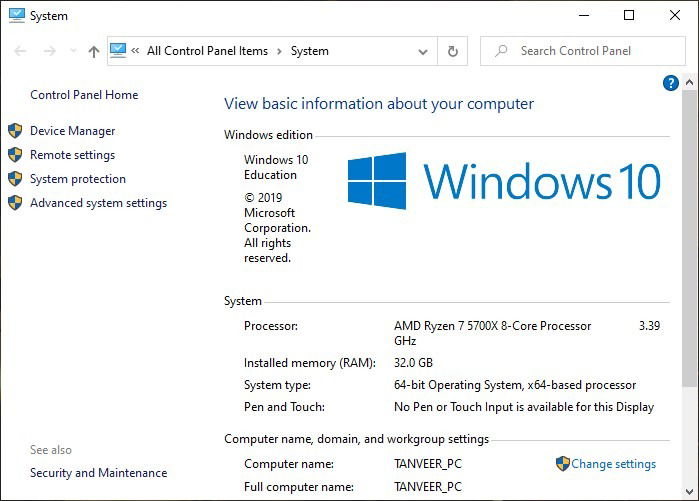Click the computer icon in the address bar
The width and height of the screenshot is (699, 501).
pyautogui.click(x=118, y=51)
